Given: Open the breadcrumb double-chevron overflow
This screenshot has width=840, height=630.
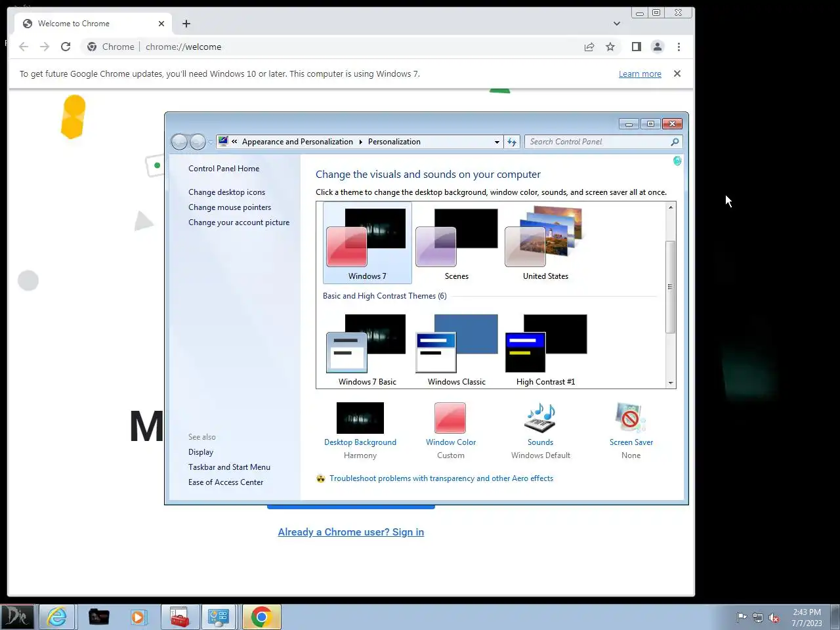Looking at the screenshot, I should click(x=234, y=142).
